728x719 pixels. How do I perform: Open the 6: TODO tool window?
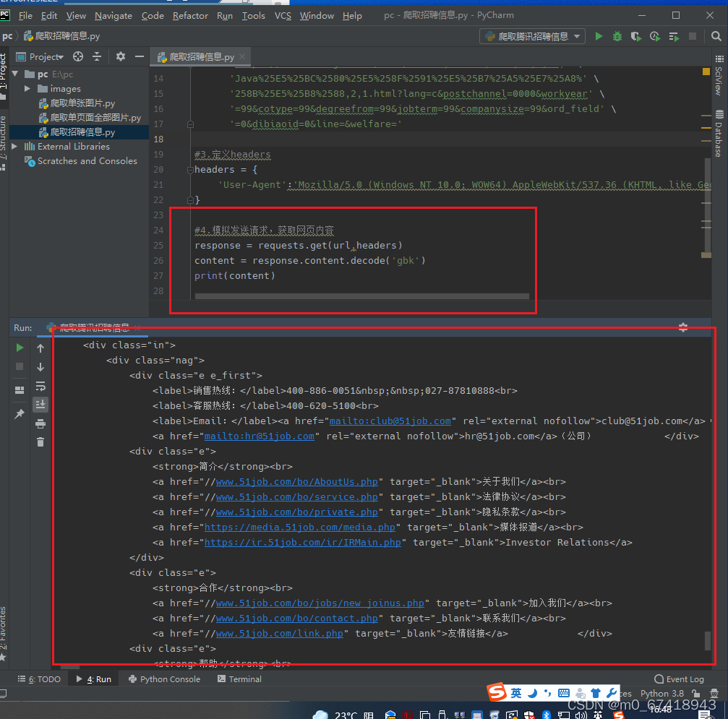pyautogui.click(x=40, y=679)
